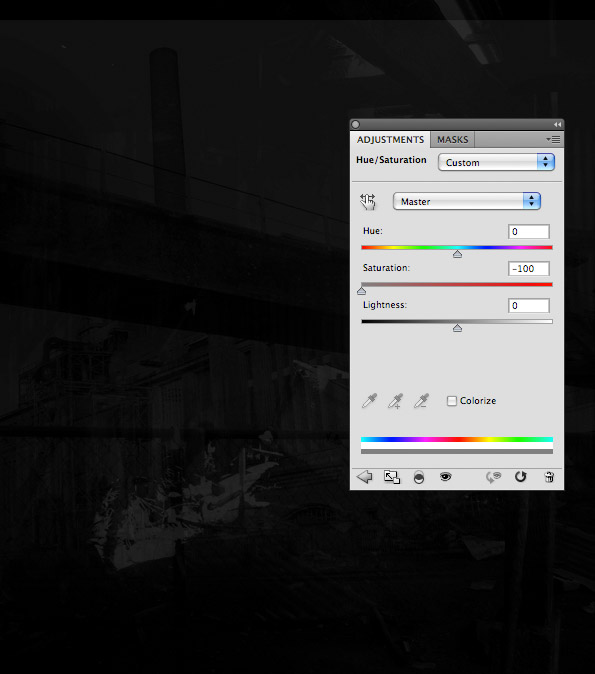The width and height of the screenshot is (595, 674).
Task: Select the Adjustments tab
Action: 390,140
